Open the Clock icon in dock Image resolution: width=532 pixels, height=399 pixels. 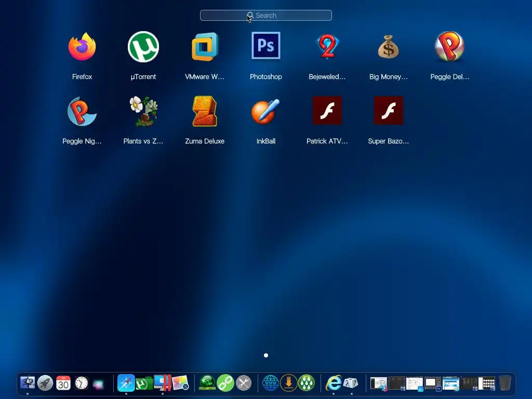click(x=82, y=383)
